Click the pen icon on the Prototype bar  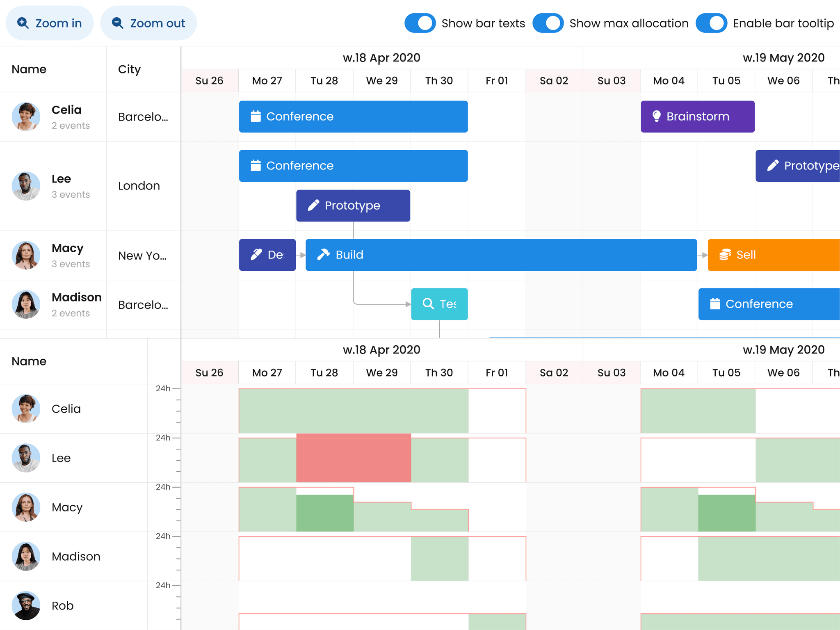pyautogui.click(x=314, y=205)
